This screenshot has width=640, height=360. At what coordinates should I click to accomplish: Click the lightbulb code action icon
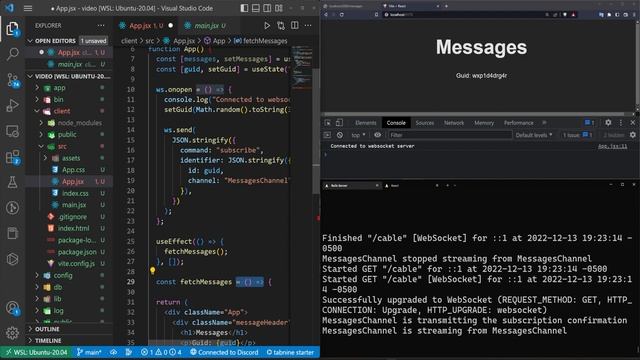(x=152, y=271)
